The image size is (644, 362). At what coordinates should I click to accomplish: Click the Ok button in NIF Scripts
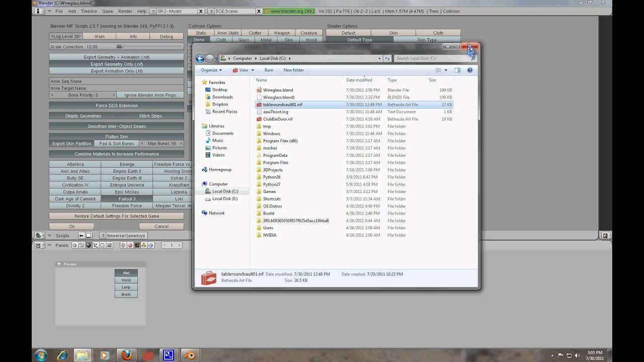pyautogui.click(x=71, y=226)
